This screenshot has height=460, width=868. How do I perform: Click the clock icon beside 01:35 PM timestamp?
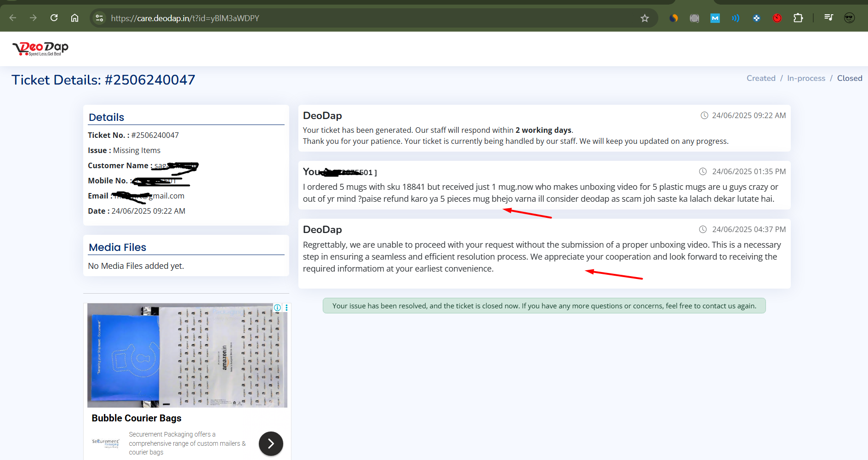(x=702, y=171)
